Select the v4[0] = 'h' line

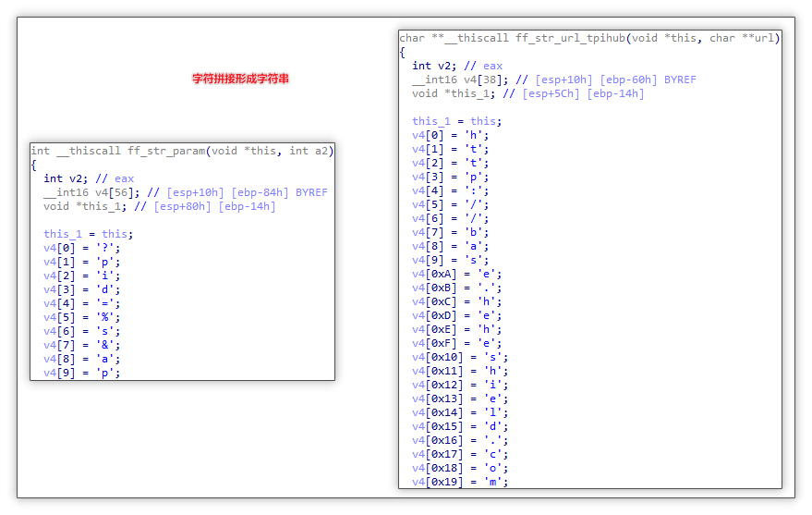click(x=451, y=135)
